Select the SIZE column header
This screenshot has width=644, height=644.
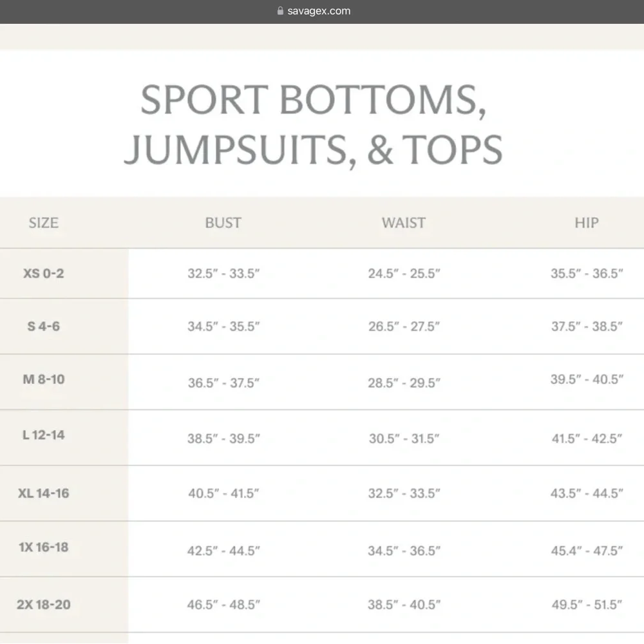pyautogui.click(x=44, y=223)
